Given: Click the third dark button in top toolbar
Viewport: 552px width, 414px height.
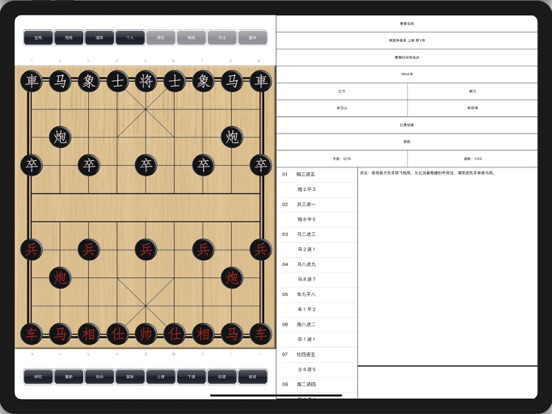Looking at the screenshot, I should [100, 38].
